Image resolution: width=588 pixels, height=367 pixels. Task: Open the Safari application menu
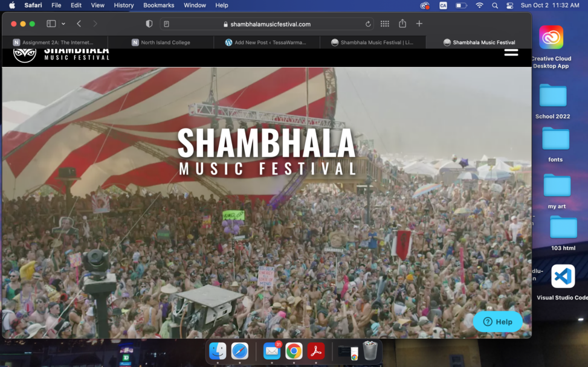(x=33, y=5)
